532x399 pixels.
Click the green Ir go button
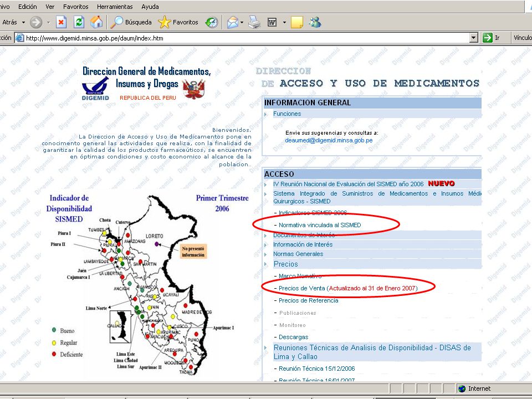coord(491,38)
